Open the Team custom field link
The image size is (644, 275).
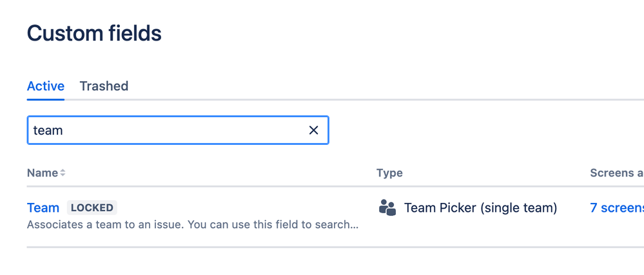point(43,207)
